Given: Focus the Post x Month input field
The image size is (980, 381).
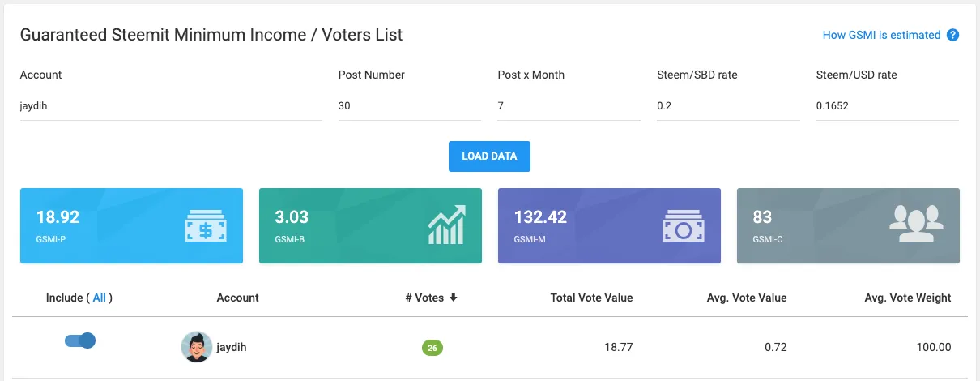Looking at the screenshot, I should tap(569, 105).
